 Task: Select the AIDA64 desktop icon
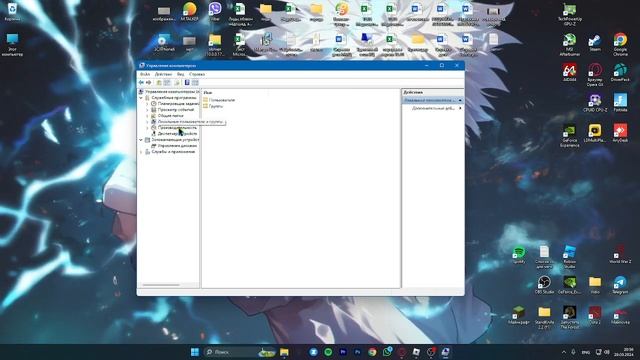tap(569, 73)
